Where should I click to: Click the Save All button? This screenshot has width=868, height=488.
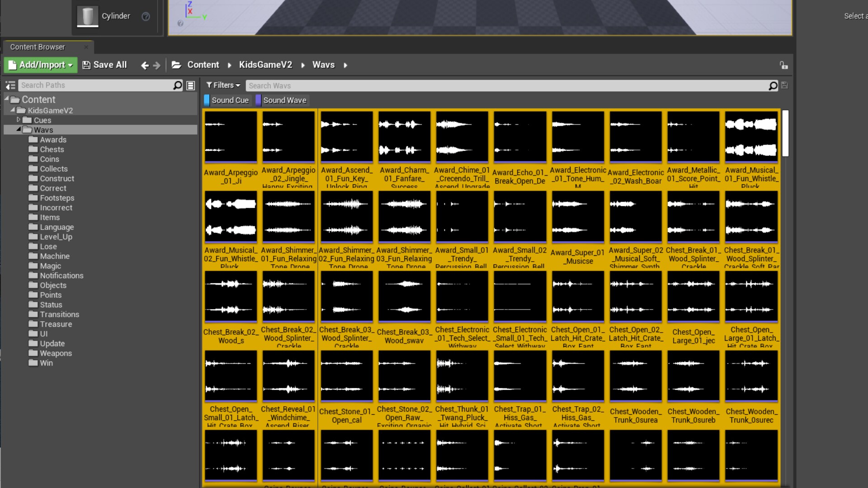pyautogui.click(x=104, y=65)
